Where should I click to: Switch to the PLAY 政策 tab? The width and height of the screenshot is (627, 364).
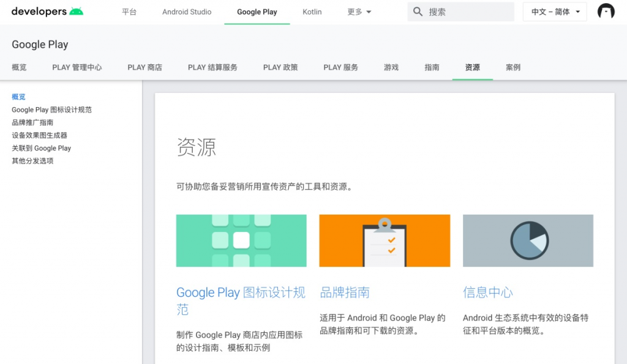click(280, 67)
